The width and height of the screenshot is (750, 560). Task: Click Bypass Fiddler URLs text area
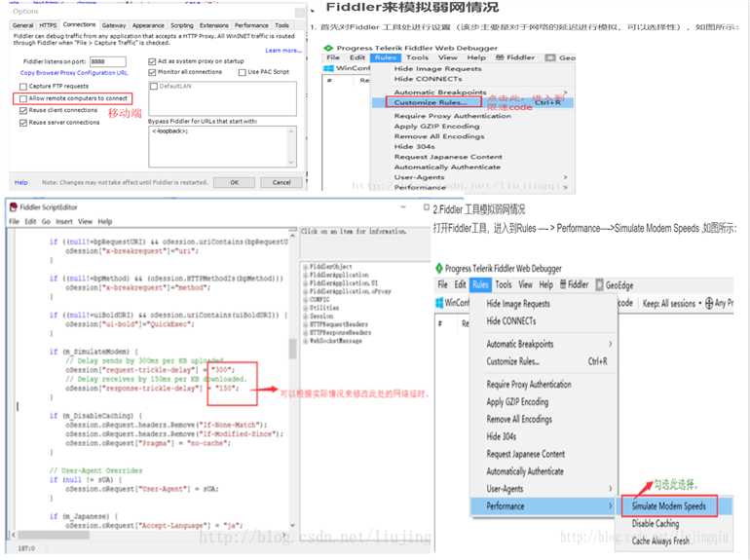point(222,147)
